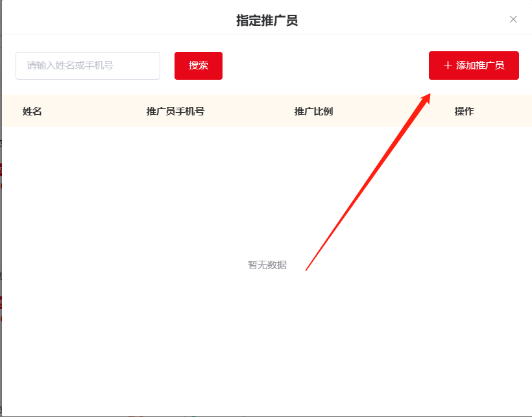Screen dimensions: 532x417
Task: Close the 指定推广员 dialog
Action: coord(513,19)
